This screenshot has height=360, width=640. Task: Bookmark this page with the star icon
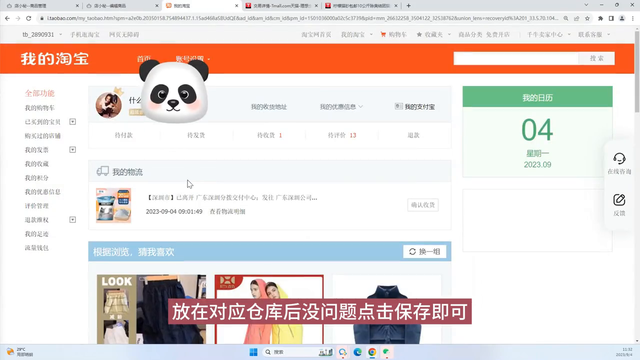tap(587, 18)
